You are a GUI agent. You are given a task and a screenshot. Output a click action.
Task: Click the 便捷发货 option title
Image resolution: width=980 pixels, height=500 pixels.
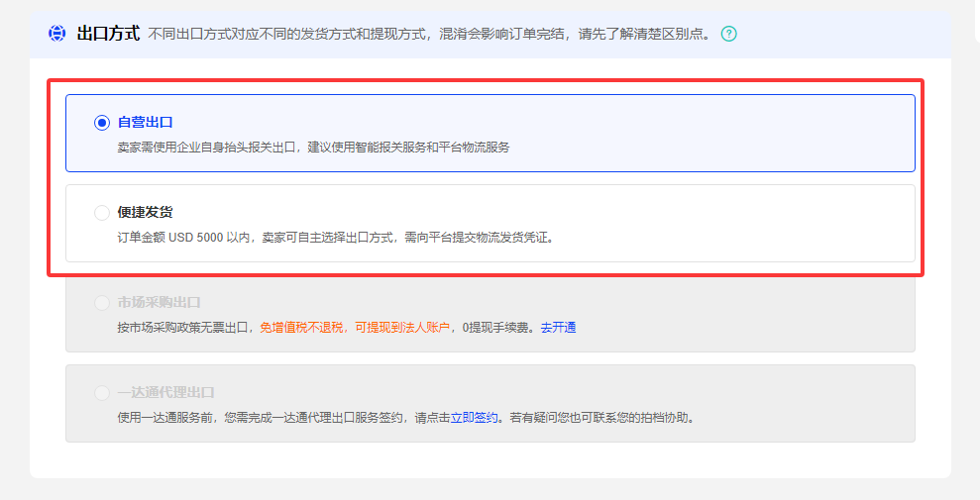click(146, 213)
